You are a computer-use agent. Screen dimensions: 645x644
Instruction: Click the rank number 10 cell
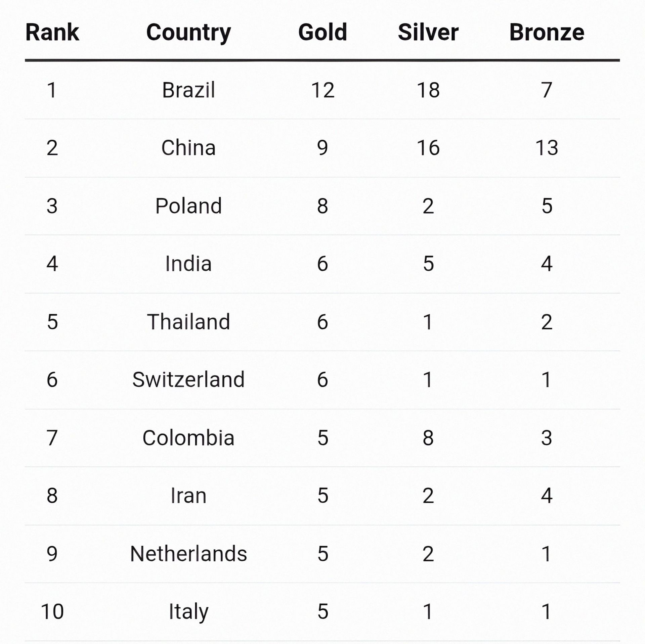coord(52,611)
